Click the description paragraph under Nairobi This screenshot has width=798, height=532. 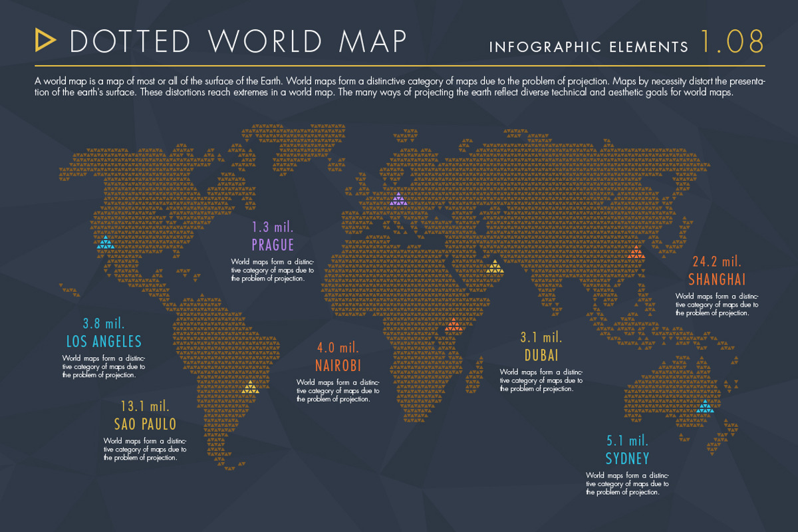(338, 390)
